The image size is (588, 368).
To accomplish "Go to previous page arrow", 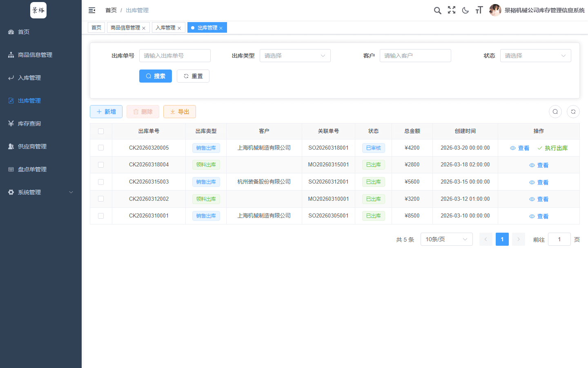I will pos(486,239).
